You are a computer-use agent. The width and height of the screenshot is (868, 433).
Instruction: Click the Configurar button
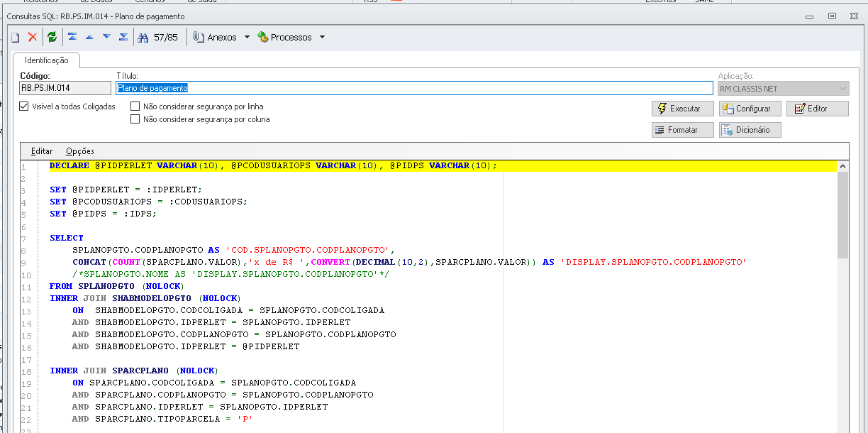click(750, 109)
